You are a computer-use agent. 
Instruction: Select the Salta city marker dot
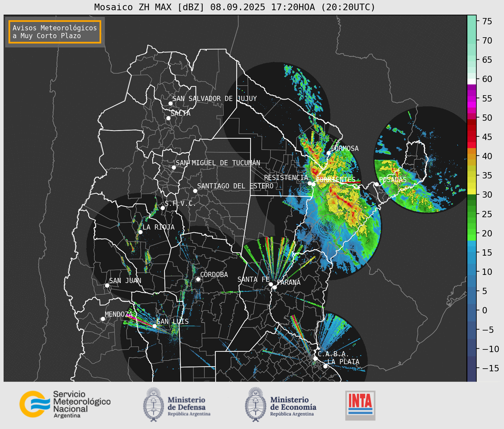[169, 118]
